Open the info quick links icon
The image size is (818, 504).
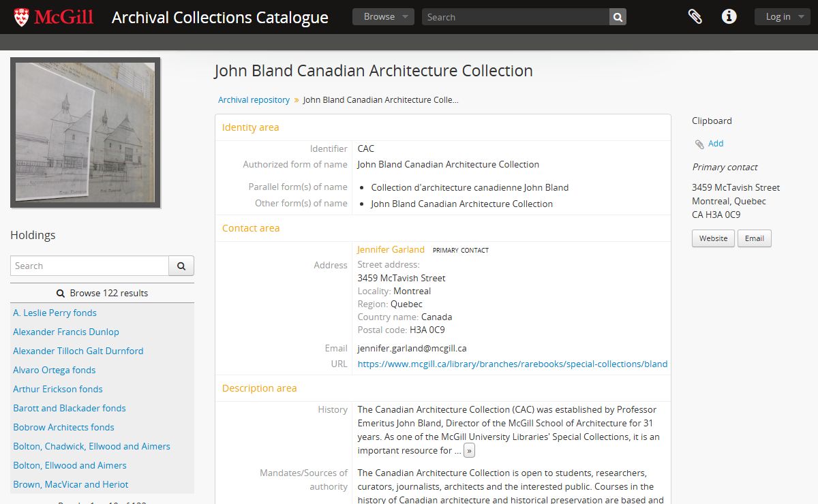[729, 17]
